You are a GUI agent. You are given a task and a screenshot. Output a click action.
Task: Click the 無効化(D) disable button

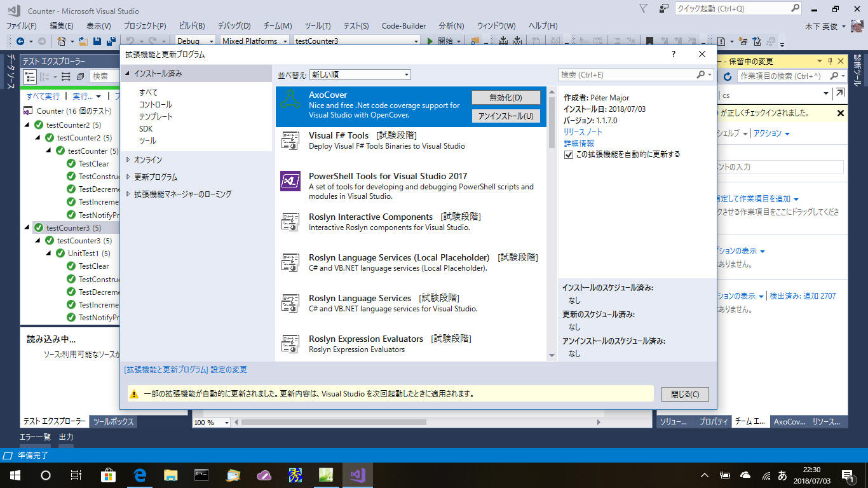pyautogui.click(x=506, y=98)
